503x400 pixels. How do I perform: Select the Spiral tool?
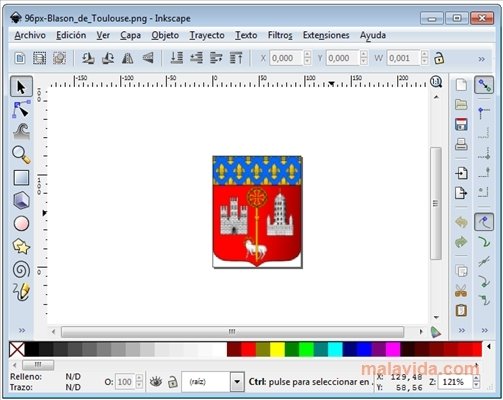[x=21, y=269]
